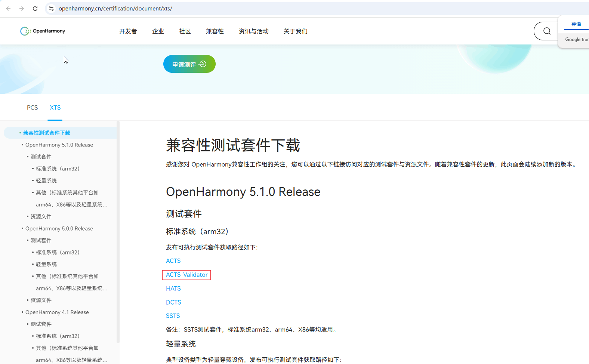Open the 兼容性 menu
The width and height of the screenshot is (589, 364).
click(215, 31)
